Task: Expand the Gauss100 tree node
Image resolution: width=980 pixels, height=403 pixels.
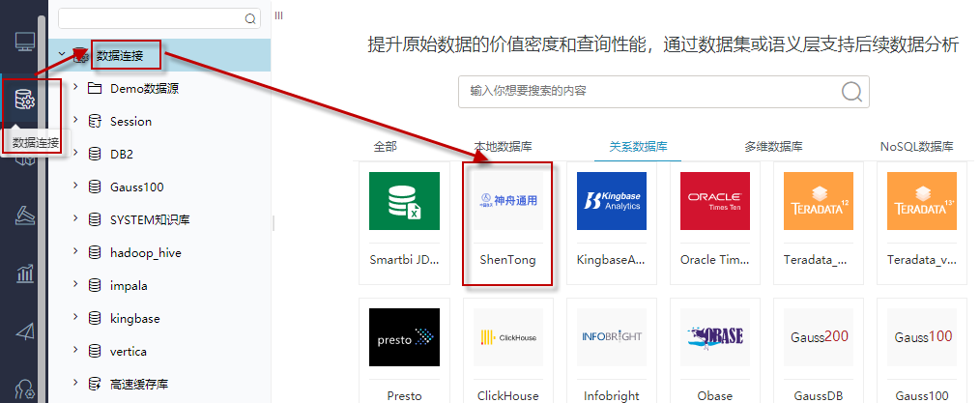Action: 75,185
